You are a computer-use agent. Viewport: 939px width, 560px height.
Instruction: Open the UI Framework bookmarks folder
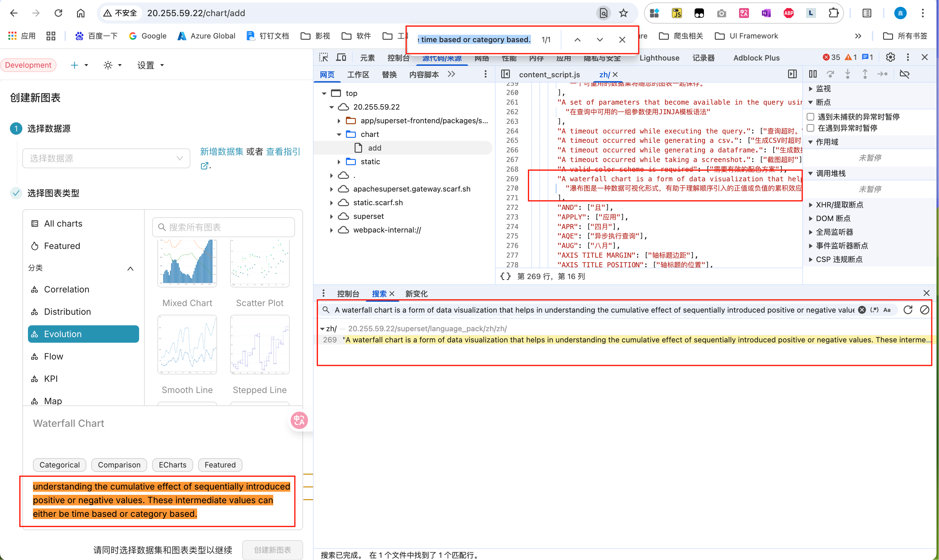746,36
